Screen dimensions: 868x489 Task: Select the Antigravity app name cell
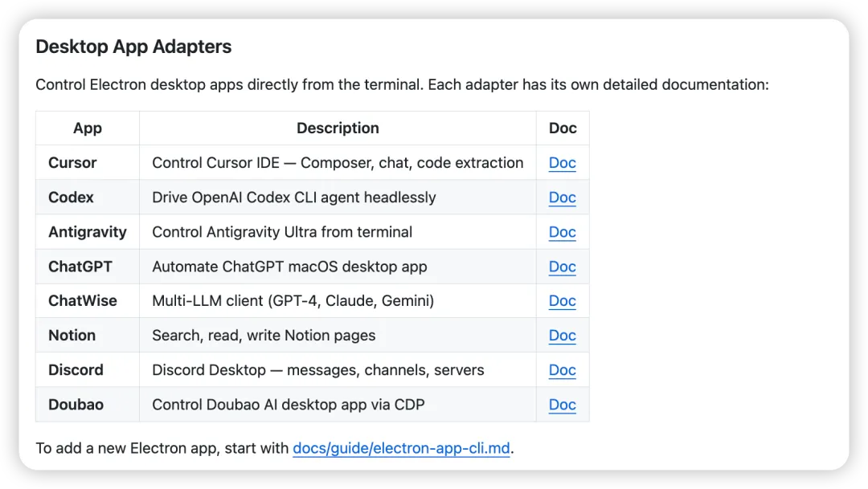[88, 232]
